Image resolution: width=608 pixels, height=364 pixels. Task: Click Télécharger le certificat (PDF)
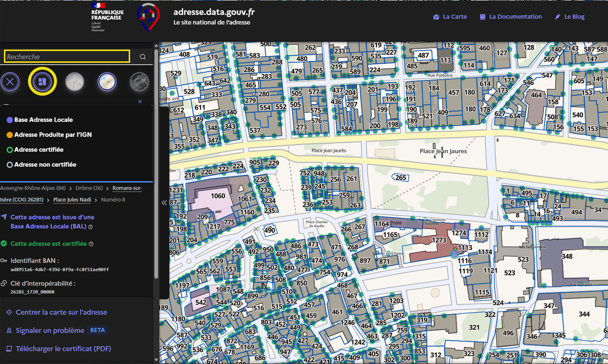click(63, 349)
